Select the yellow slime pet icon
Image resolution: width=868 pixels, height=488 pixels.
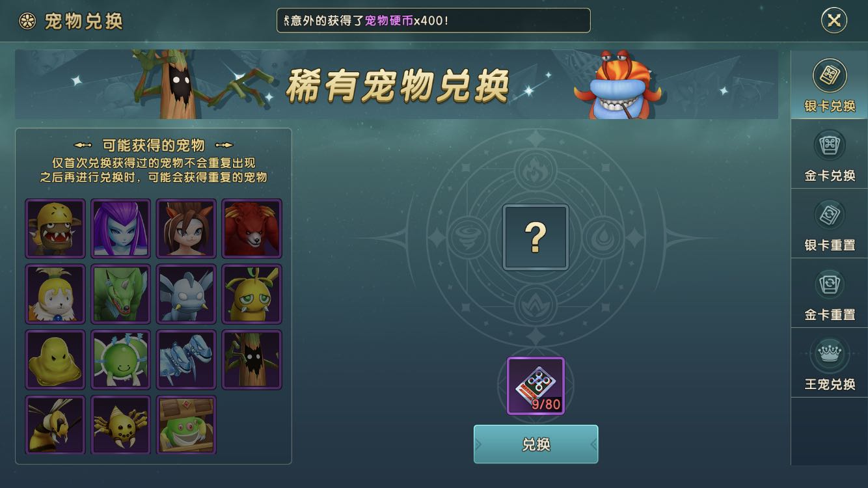55,360
